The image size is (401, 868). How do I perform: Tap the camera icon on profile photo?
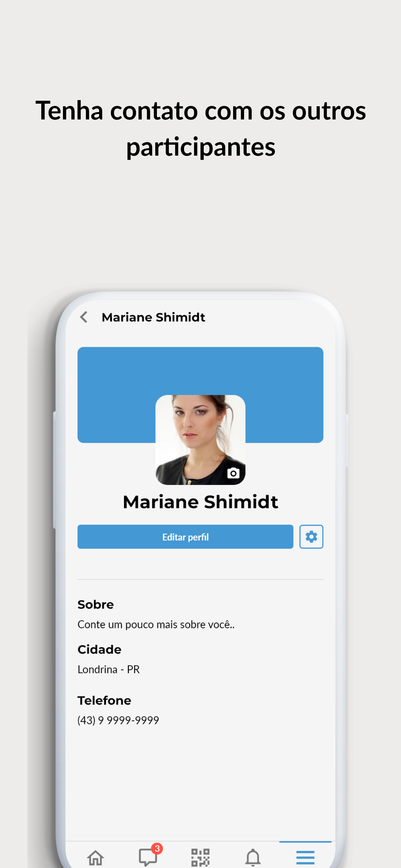[233, 473]
